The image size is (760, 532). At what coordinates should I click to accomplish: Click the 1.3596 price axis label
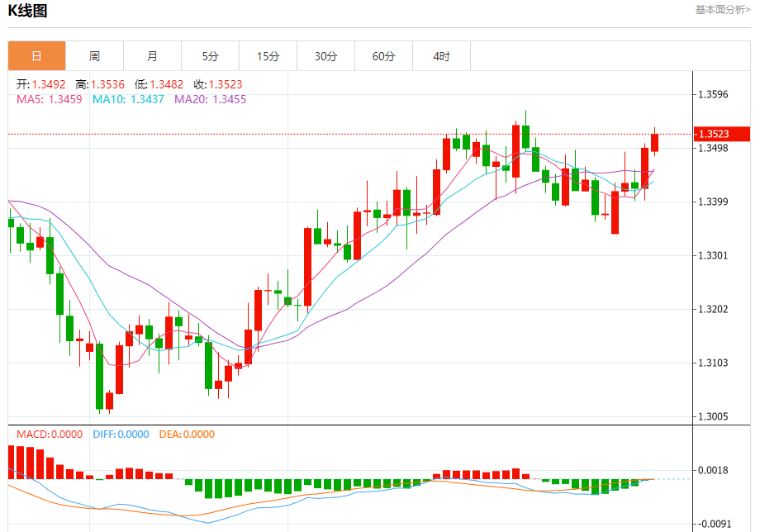(713, 94)
